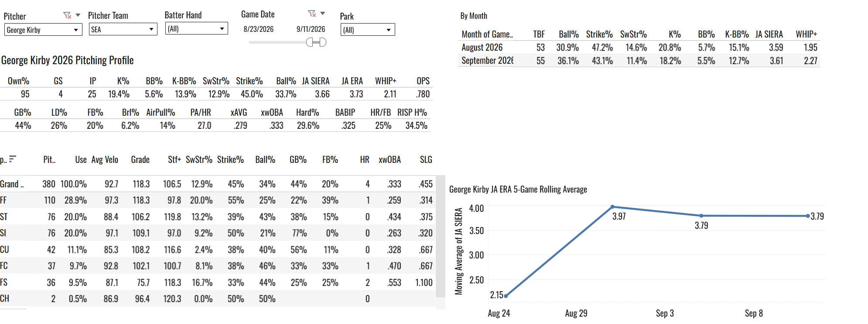
Task: Select the August 2026 month row
Action: (x=639, y=47)
